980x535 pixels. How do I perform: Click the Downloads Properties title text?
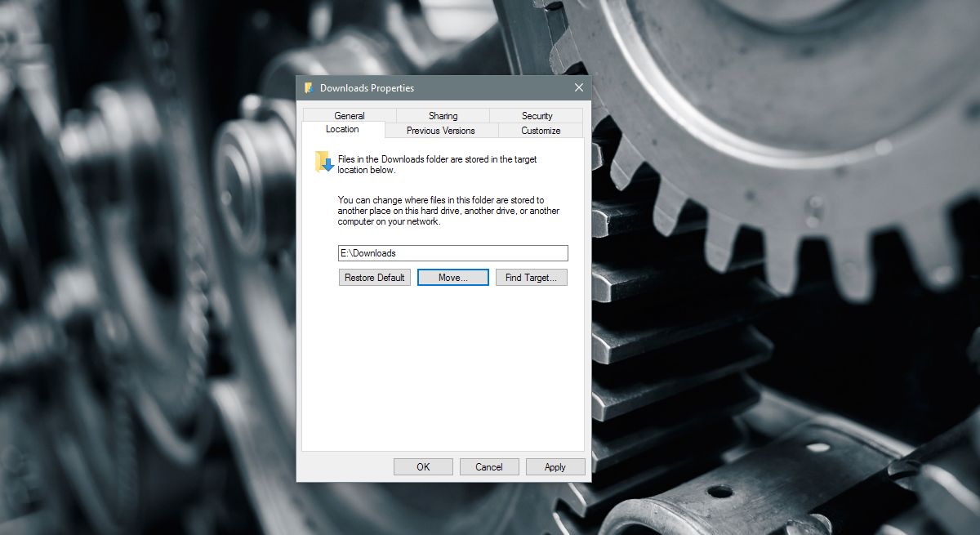coord(367,87)
